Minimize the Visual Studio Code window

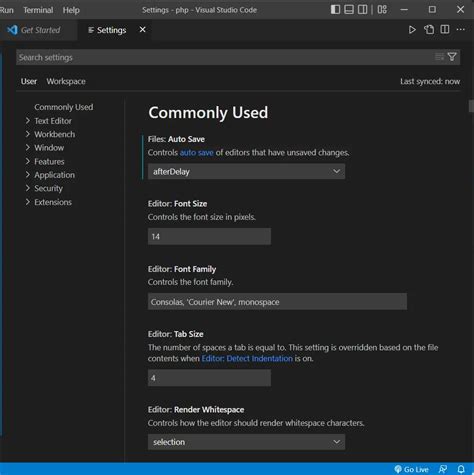click(x=404, y=10)
